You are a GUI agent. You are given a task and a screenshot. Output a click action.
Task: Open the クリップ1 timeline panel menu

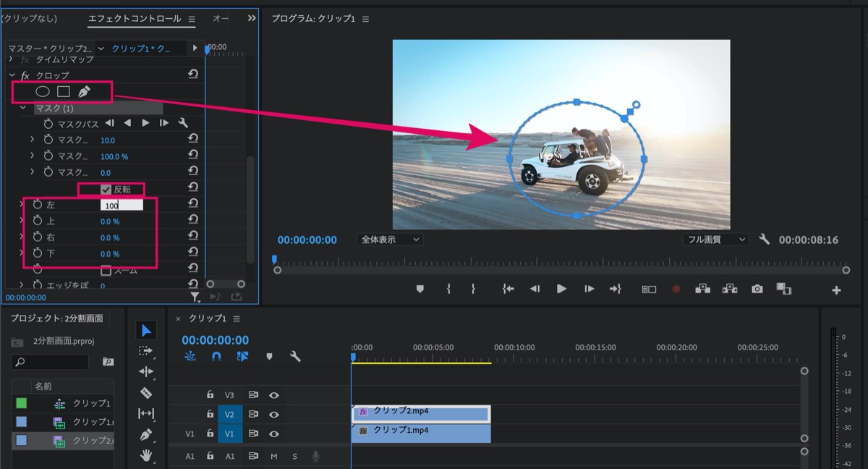point(237,318)
